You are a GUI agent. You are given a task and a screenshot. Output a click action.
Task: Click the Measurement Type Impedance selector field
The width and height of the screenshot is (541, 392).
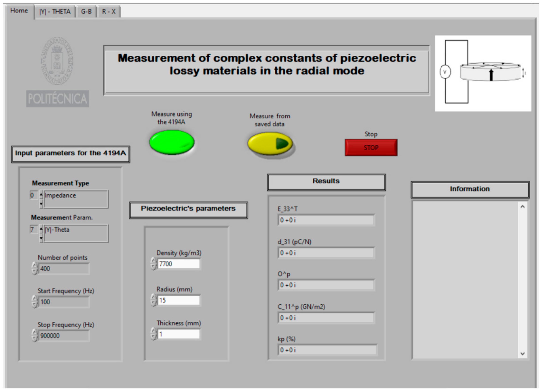coord(76,199)
